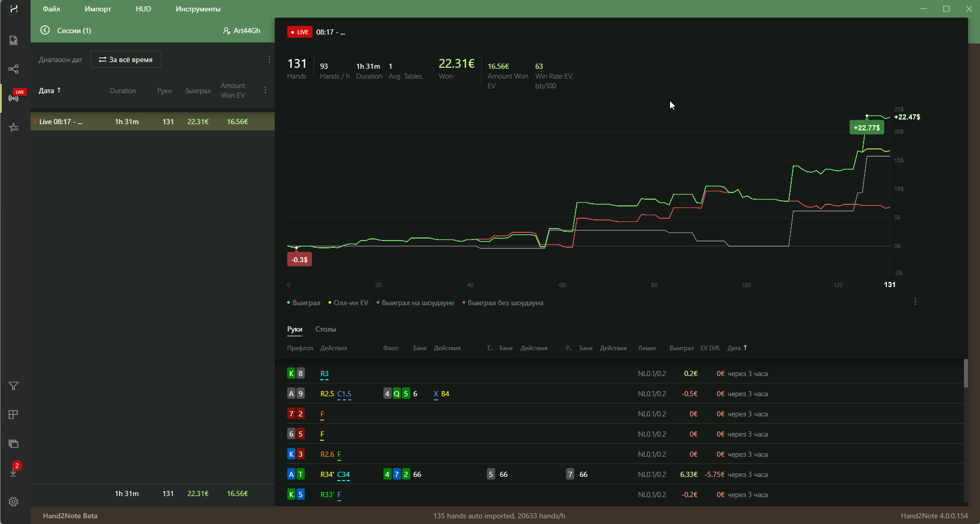Open three-dot menu under the chart
Viewport: 980px width, 524px height.
[x=915, y=302]
